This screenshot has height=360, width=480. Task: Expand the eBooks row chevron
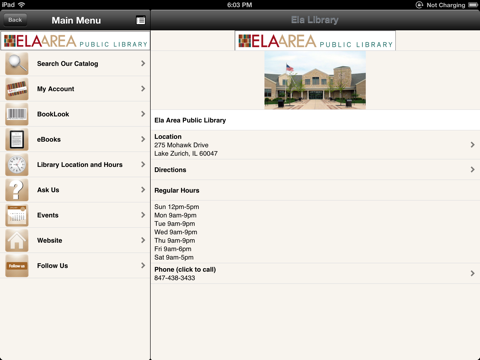click(143, 139)
